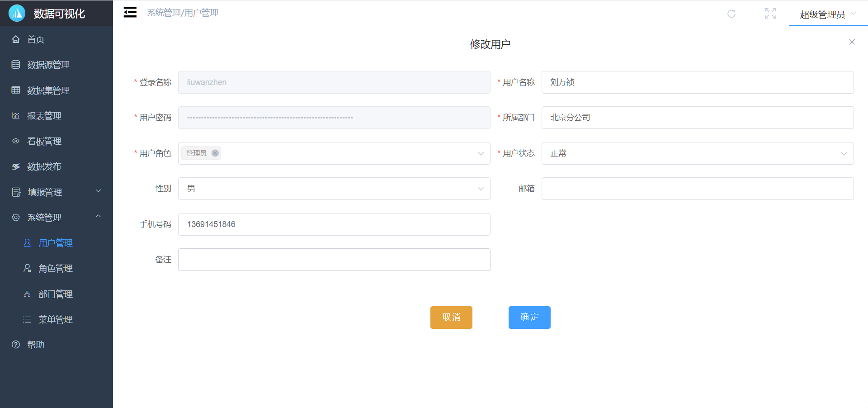The width and height of the screenshot is (868, 408).
Task: Click the database icon beside 数据源管理
Action: [x=16, y=65]
